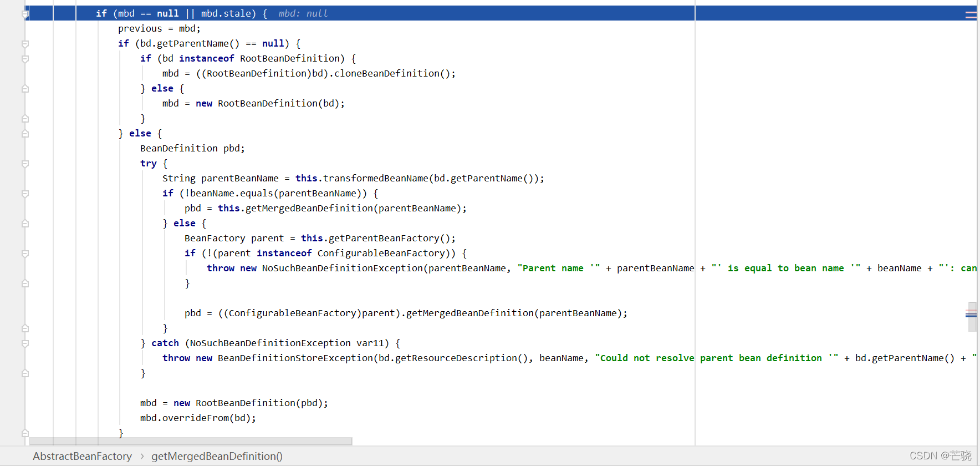Open AbstractBeanFactory breadcrumb
980x466 pixels.
pos(82,456)
